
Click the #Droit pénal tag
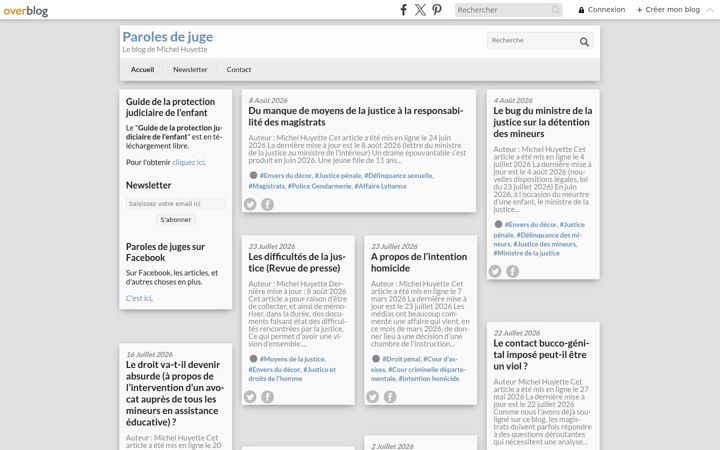click(x=401, y=359)
